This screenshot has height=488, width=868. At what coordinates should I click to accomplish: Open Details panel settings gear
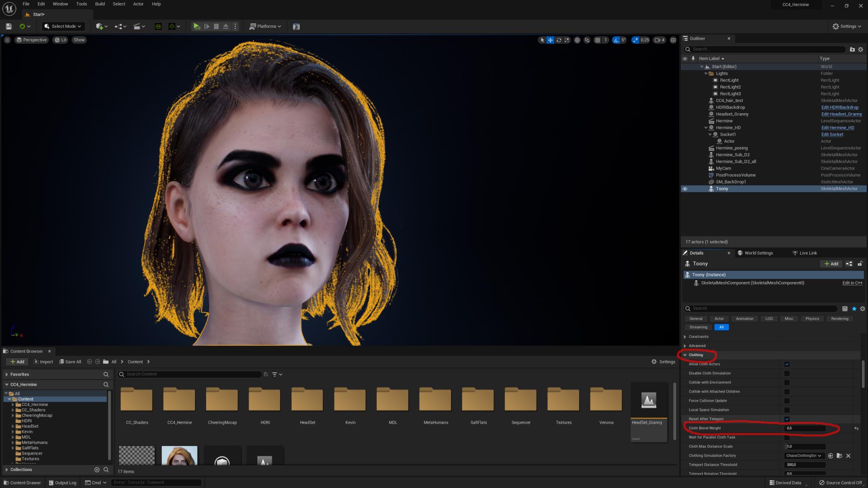(862, 308)
